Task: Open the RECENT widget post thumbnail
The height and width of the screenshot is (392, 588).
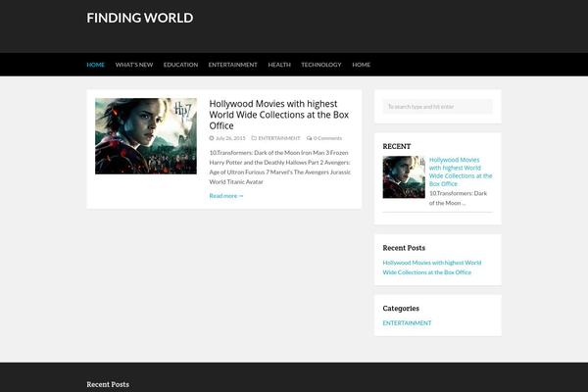Action: pyautogui.click(x=404, y=177)
